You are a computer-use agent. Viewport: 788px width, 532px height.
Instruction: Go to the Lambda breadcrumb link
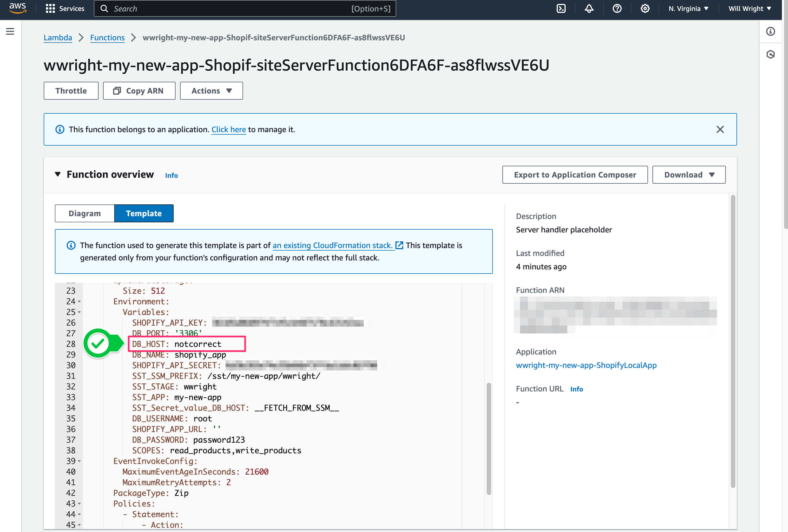pyautogui.click(x=58, y=38)
